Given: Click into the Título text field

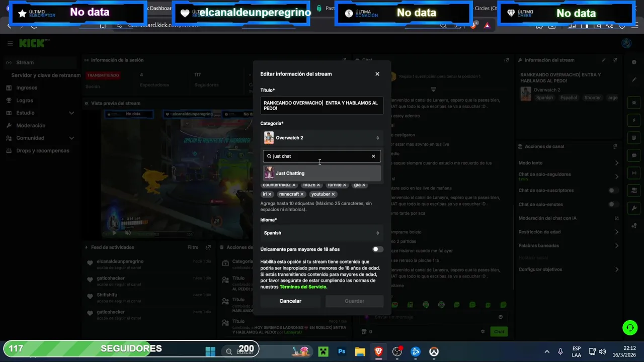Looking at the screenshot, I should (x=322, y=106).
